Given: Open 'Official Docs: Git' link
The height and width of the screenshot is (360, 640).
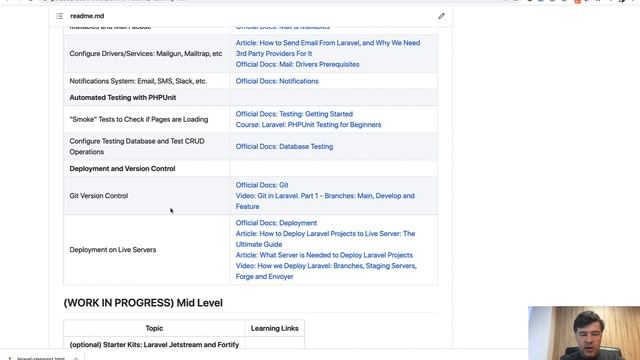Looking at the screenshot, I should click(x=262, y=185).
